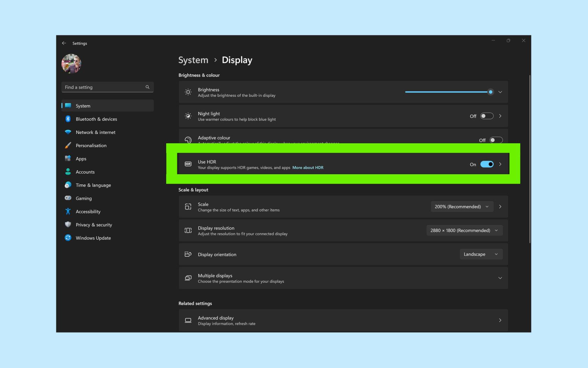Expand the Brightness options chevron

pyautogui.click(x=500, y=92)
